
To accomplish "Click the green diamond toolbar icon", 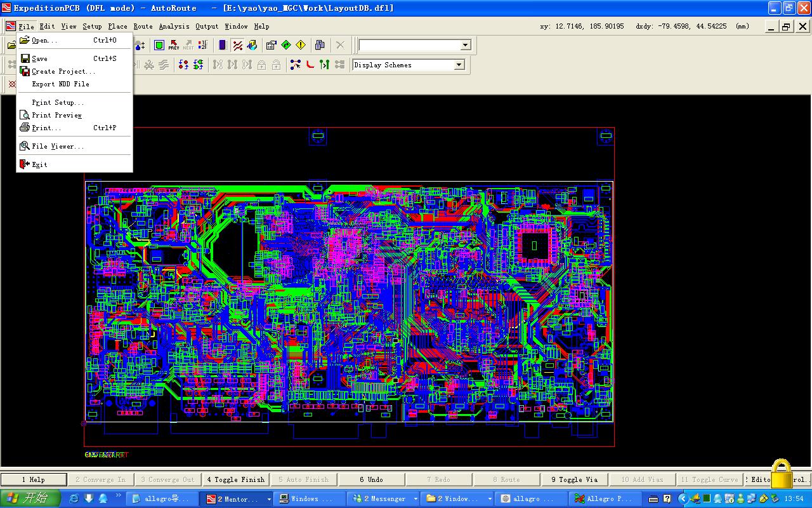I will coord(286,45).
